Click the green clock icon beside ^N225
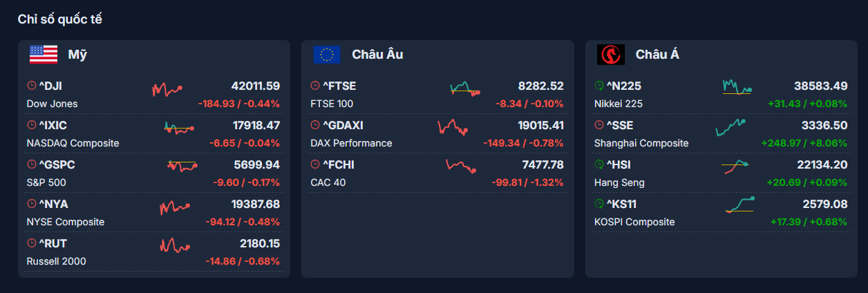Image resolution: width=868 pixels, height=293 pixels. (599, 86)
